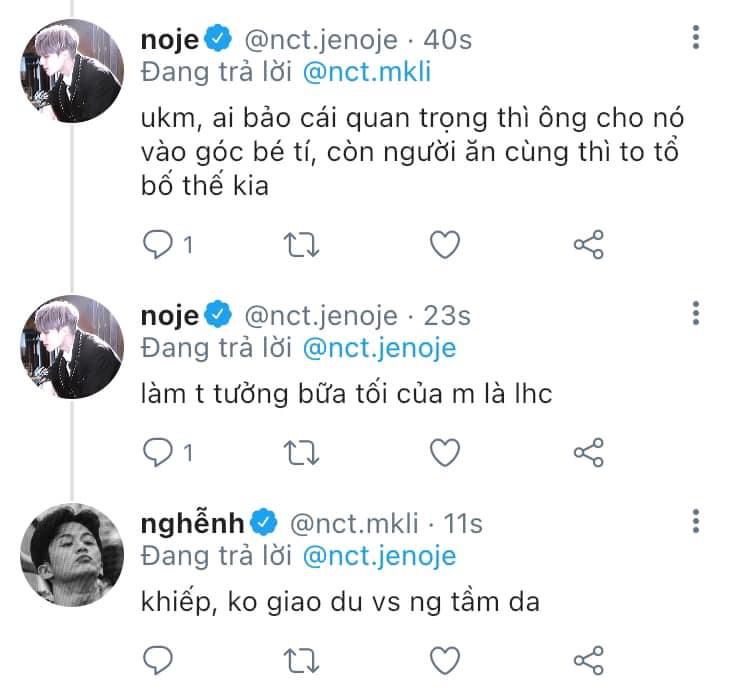Image resolution: width=750 pixels, height=690 pixels.
Task: Like the 40s noje tweet
Action: point(444,245)
